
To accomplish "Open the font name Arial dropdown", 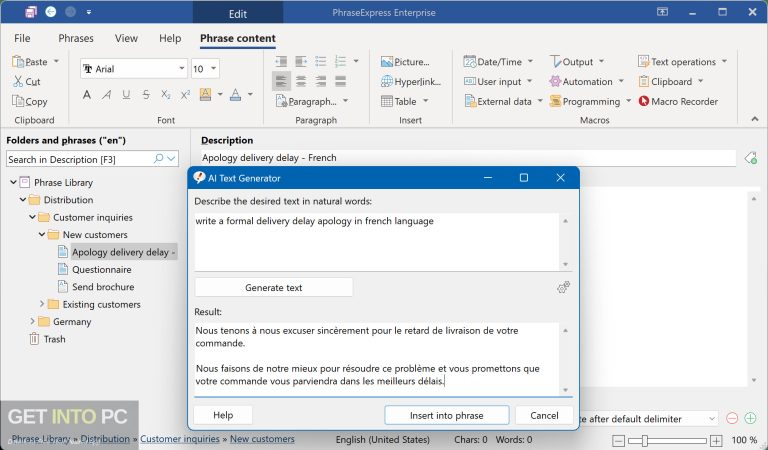I will point(181,69).
